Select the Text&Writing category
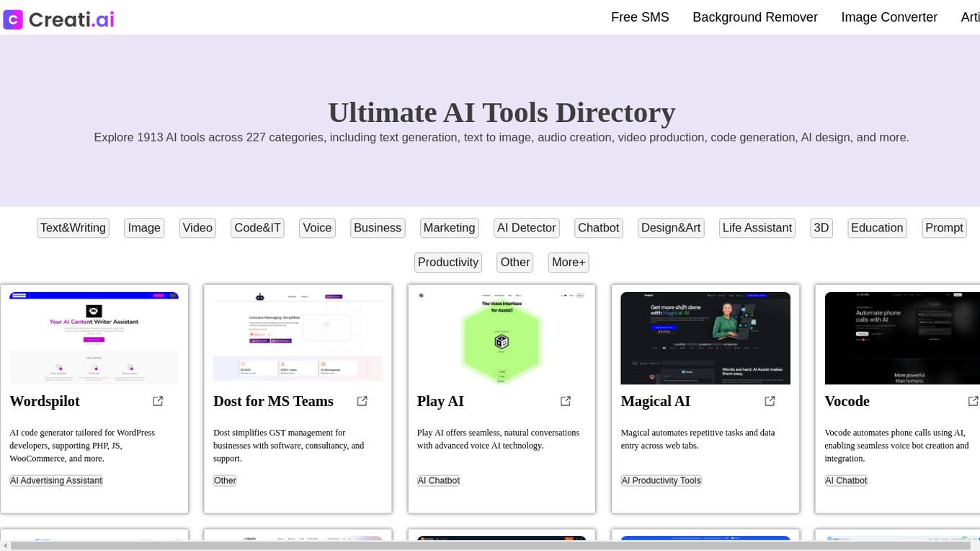This screenshot has width=980, height=551. coord(73,228)
